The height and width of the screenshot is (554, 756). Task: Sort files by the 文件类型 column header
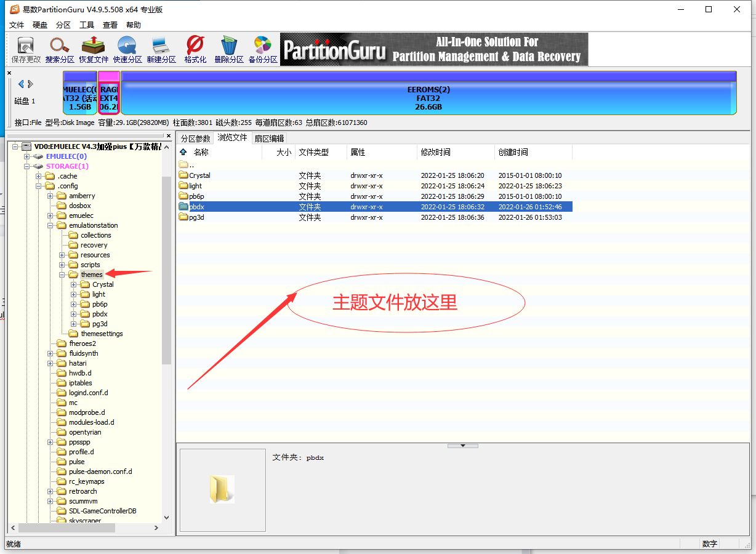point(321,152)
